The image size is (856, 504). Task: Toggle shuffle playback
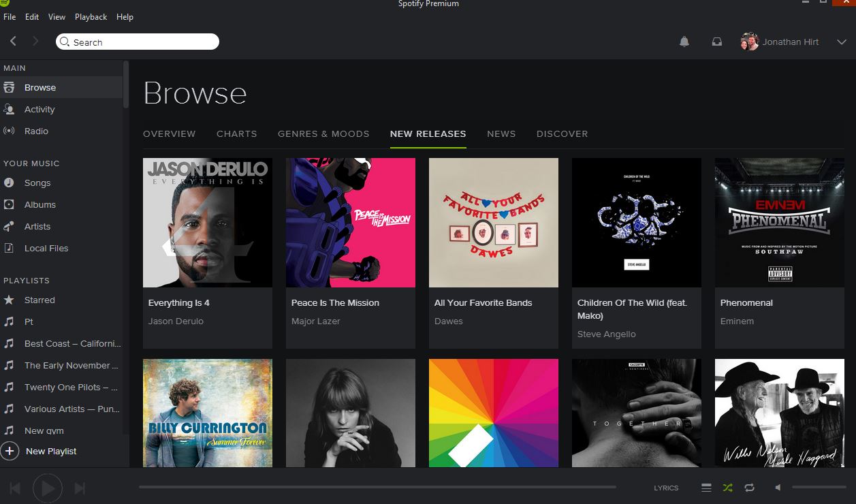coord(727,488)
